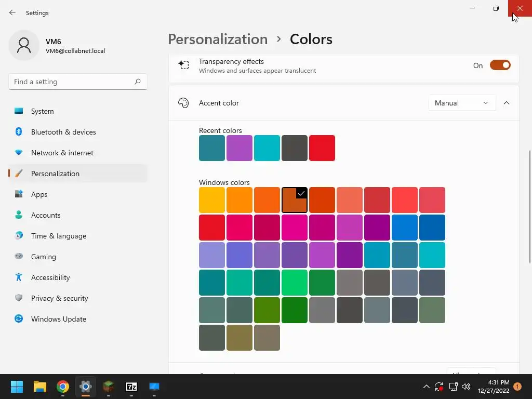Click the Transparency effects sparkle icon
The height and width of the screenshot is (399, 532).
tap(183, 65)
